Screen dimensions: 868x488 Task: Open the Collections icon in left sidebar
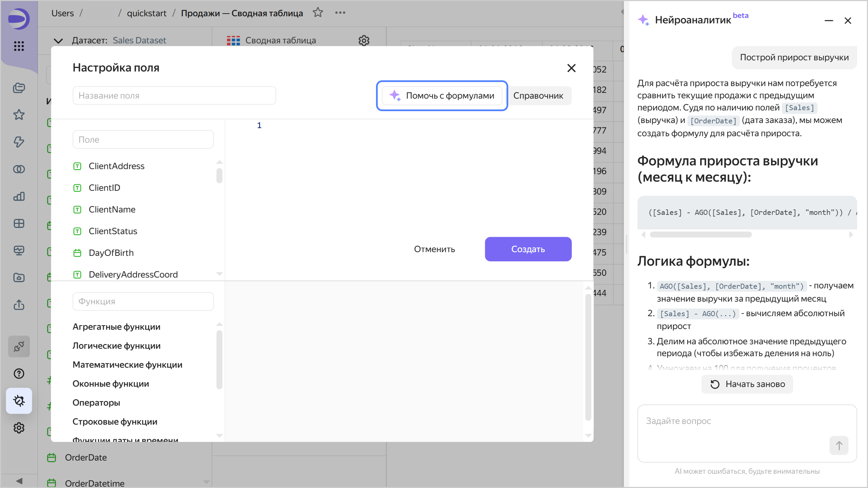[19, 88]
